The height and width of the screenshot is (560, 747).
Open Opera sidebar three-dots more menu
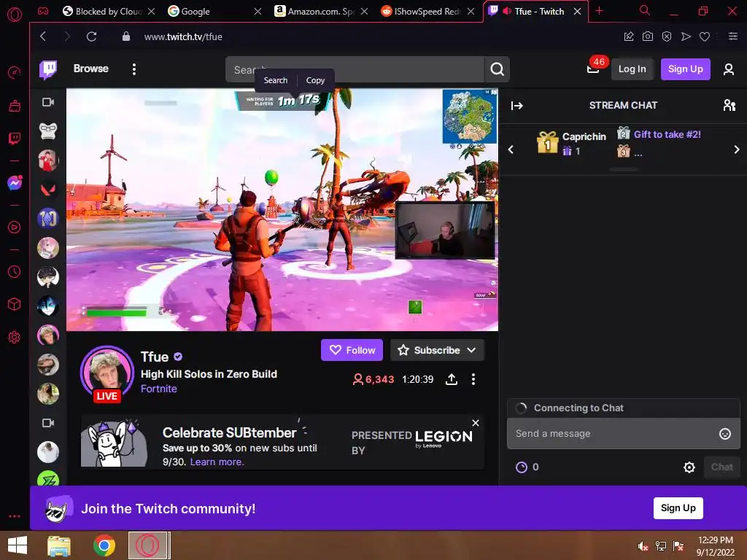[15, 516]
